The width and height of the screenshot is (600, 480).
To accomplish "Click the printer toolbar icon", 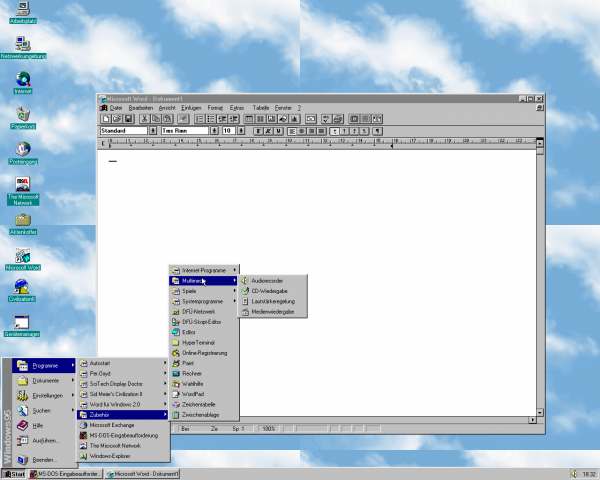I will (338, 119).
